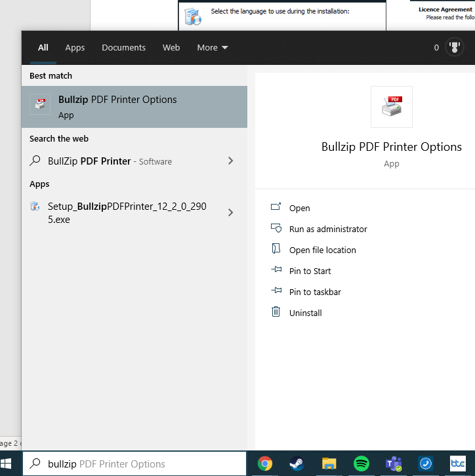Choose Run as administrator
Image resolution: width=475 pixels, height=476 pixels.
coord(328,229)
